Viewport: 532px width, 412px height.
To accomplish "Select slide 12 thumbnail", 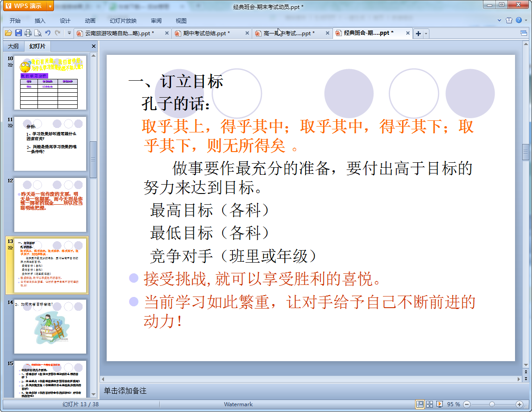I will click(50, 205).
